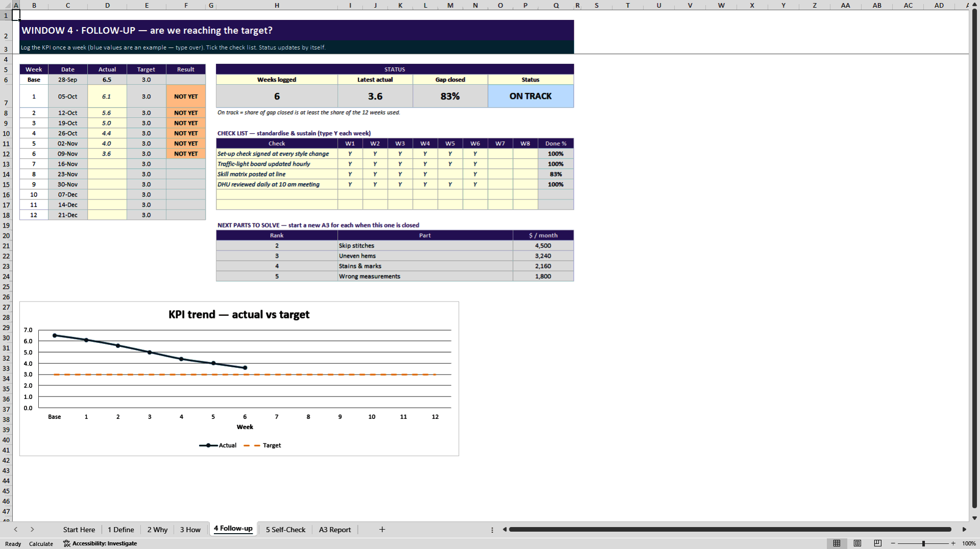Click the Stains & marks part cell
The height and width of the screenshot is (549, 980).
pos(425,266)
